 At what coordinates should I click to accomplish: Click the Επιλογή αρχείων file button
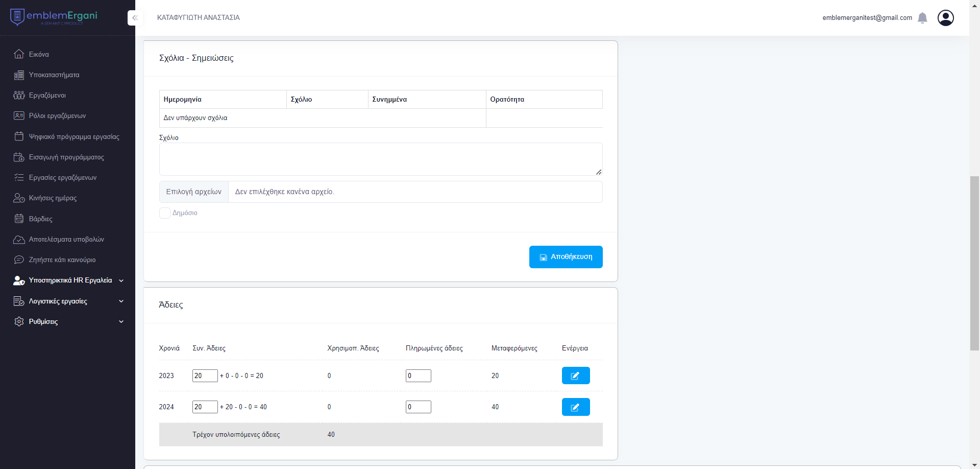193,192
